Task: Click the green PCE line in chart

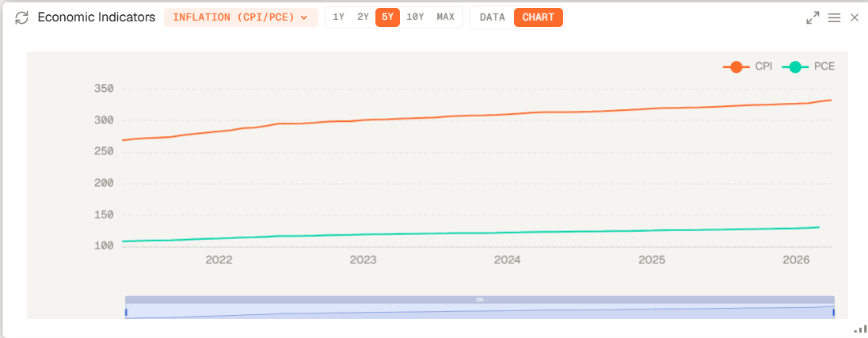Action: [470, 233]
